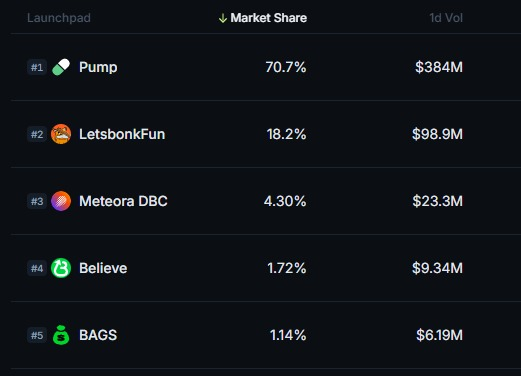The image size is (521, 376).
Task: Sort by Launchpad column header
Action: 59,18
